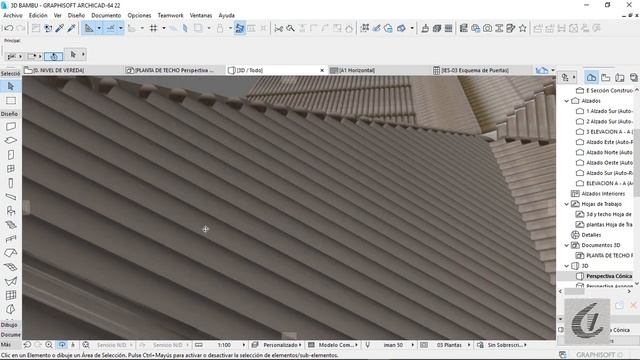
Task: Open the Opciones menu
Action: pyautogui.click(x=139, y=15)
